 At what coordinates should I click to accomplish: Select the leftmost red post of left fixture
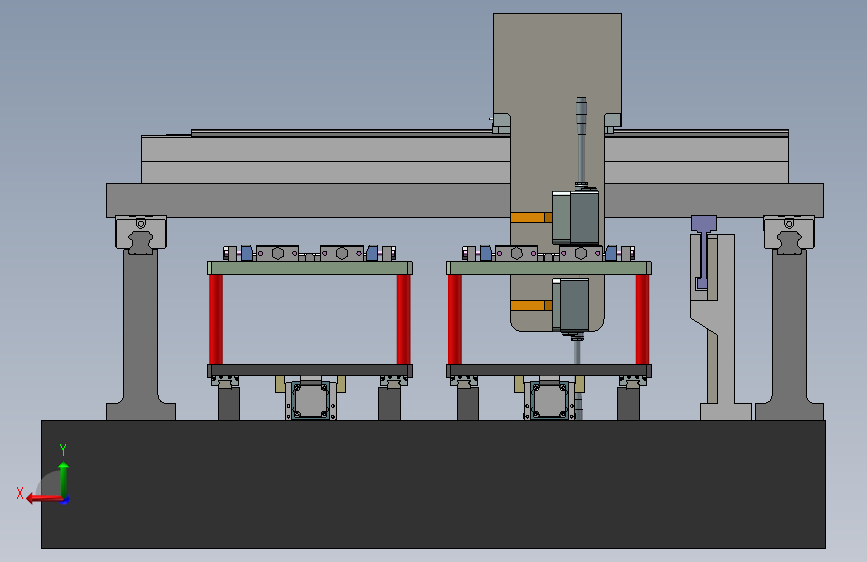216,319
